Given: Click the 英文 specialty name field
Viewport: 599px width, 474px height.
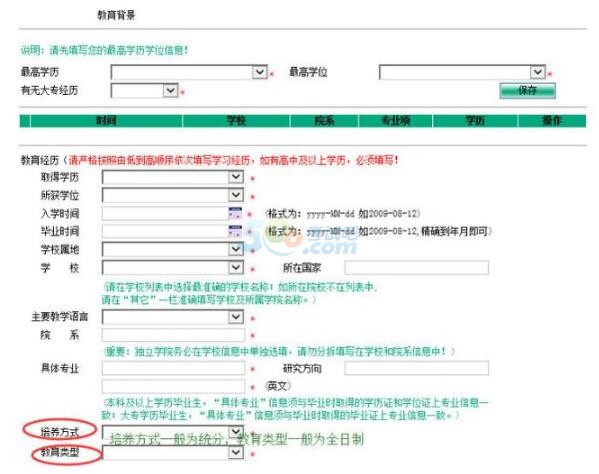Looking at the screenshot, I should [x=173, y=386].
